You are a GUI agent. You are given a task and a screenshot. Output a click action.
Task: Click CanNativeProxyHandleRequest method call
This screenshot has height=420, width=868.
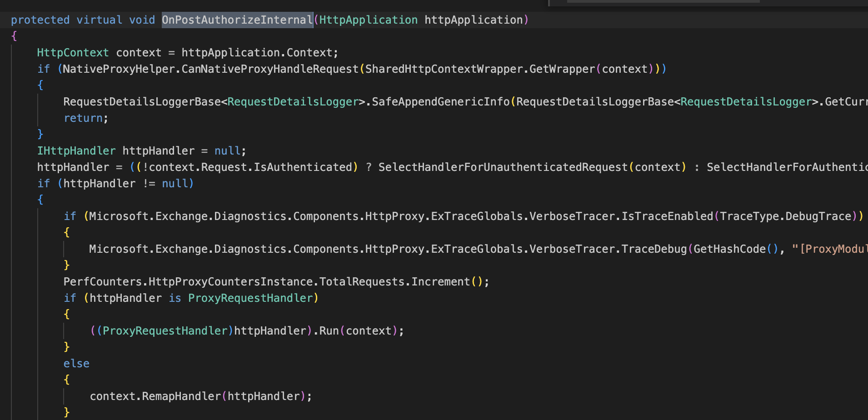[x=270, y=69]
